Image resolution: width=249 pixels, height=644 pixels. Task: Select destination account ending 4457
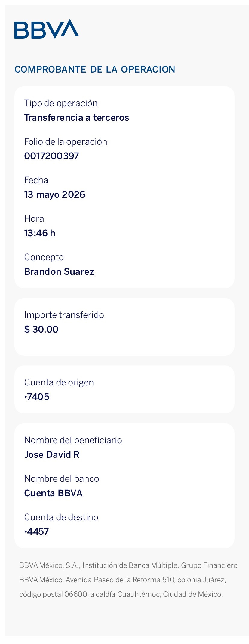pos(36,532)
